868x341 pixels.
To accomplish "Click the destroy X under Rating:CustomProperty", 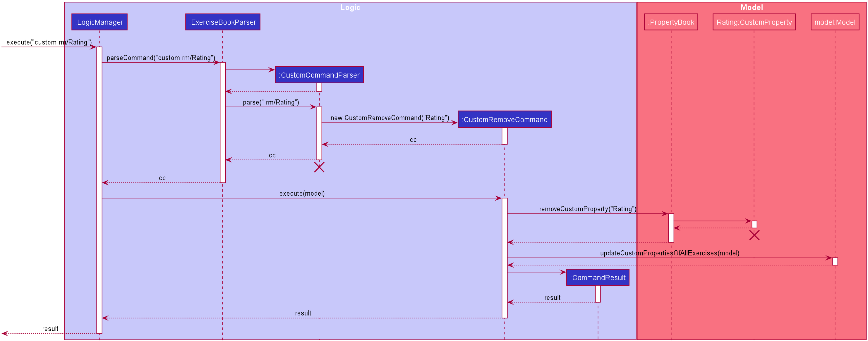I will (754, 235).
